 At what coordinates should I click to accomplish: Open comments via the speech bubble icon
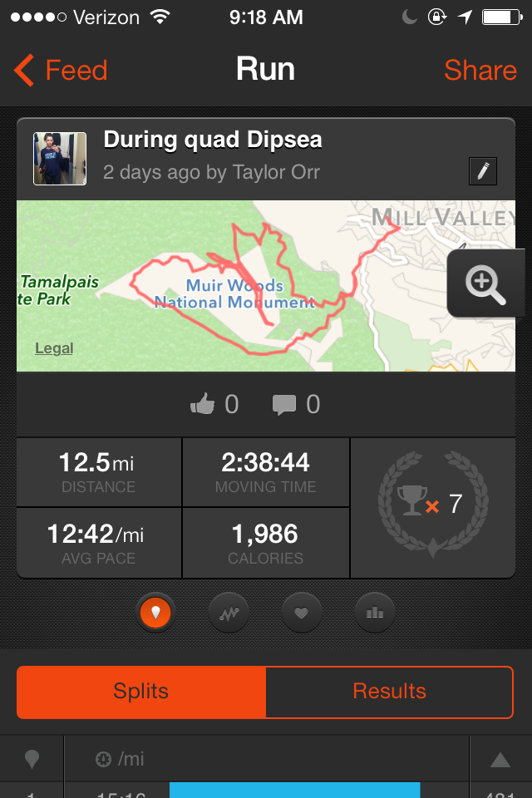284,405
